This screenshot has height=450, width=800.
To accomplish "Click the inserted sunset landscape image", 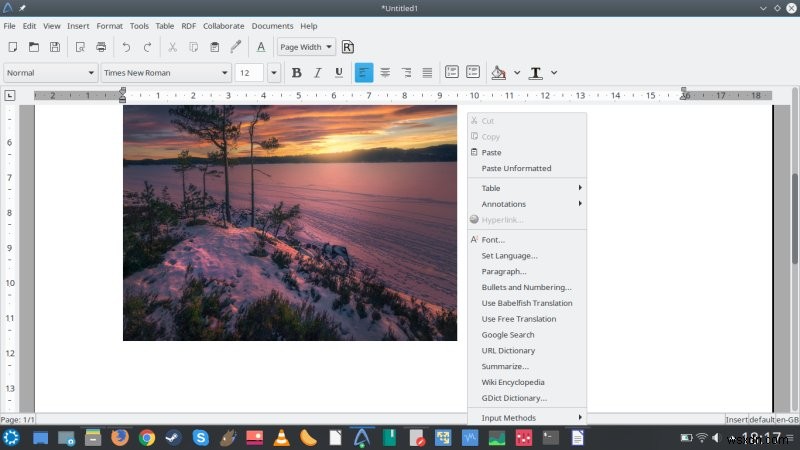I will pos(290,223).
